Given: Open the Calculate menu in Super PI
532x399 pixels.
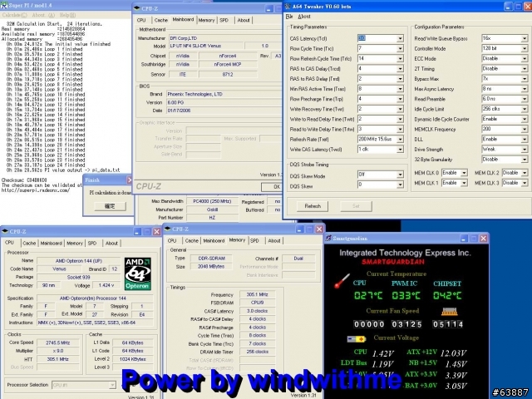Looking at the screenshot, I should tap(15, 15).
